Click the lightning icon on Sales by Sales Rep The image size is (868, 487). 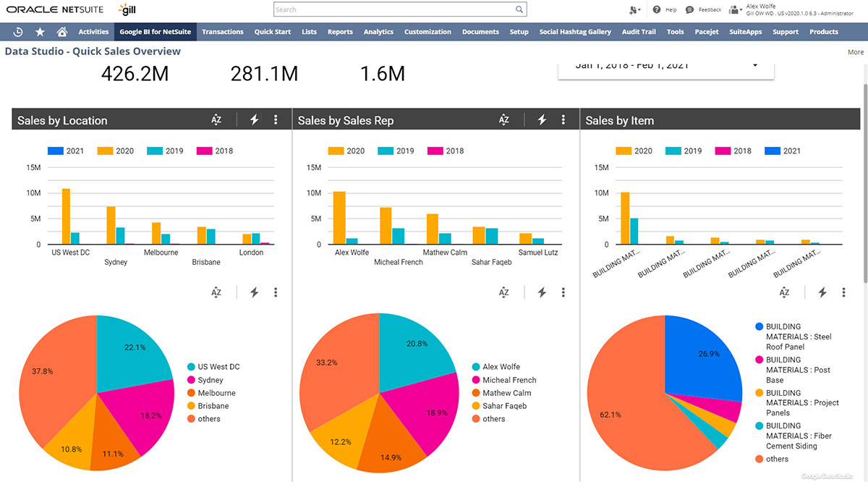(542, 119)
